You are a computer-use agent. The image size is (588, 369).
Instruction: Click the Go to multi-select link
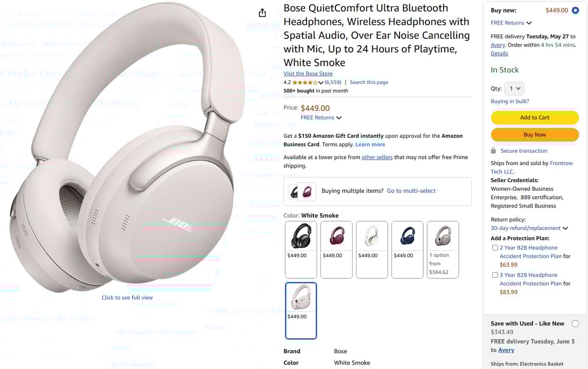click(411, 191)
